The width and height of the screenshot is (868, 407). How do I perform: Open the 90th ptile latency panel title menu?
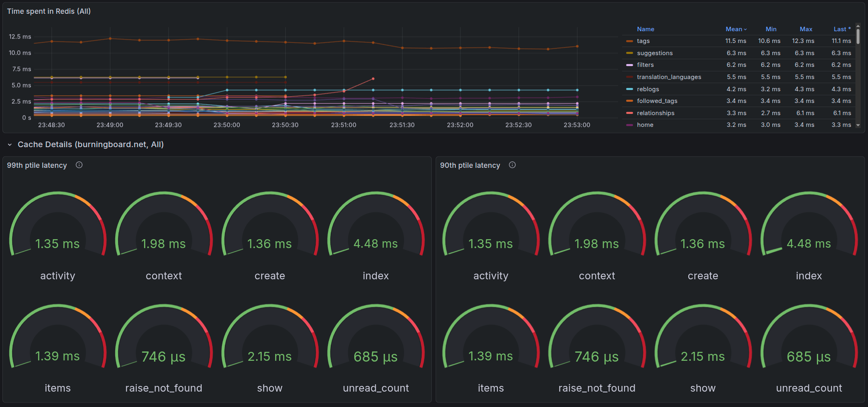pyautogui.click(x=470, y=165)
